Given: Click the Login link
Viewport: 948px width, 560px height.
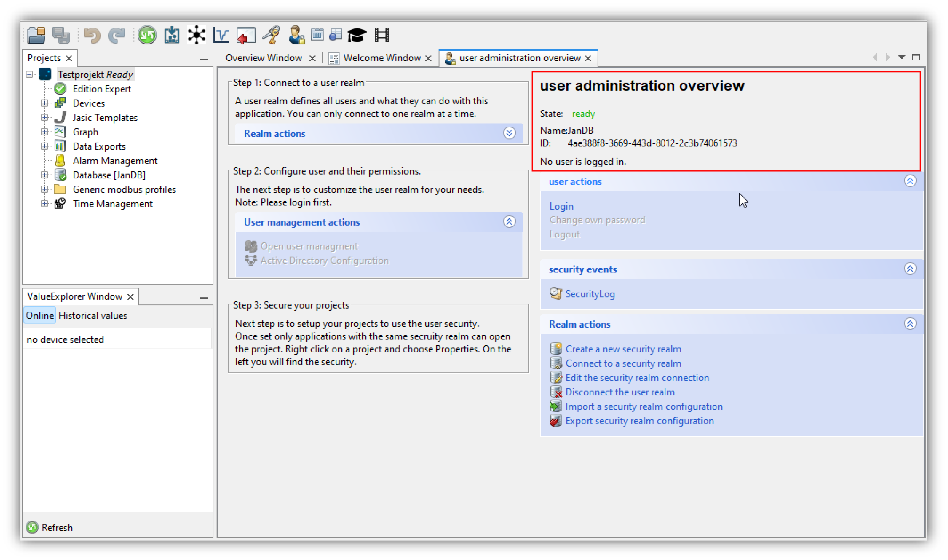Looking at the screenshot, I should coord(561,206).
